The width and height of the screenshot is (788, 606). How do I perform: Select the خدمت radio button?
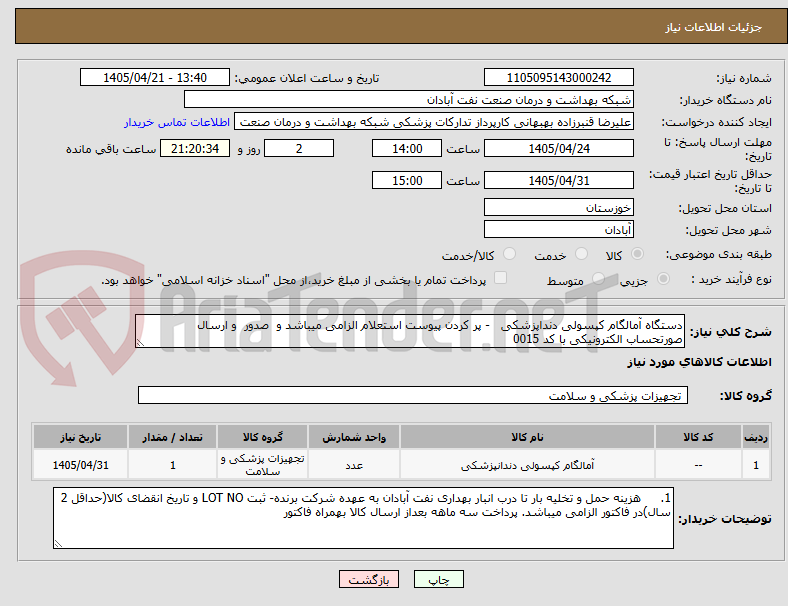(581, 254)
